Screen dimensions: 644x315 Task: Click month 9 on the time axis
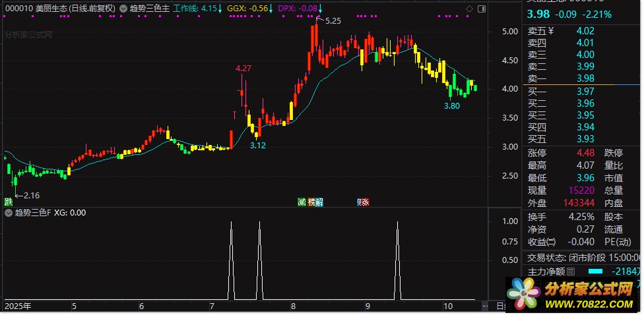(x=367, y=306)
